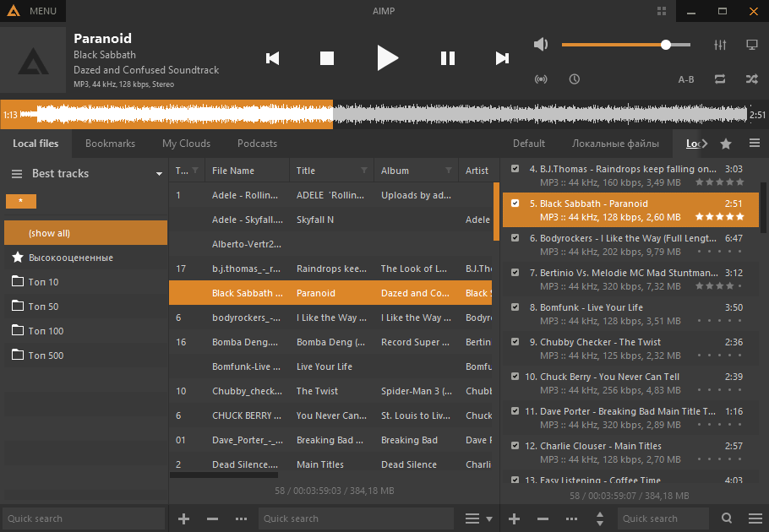Select the Высокооцененные category
This screenshot has height=532, width=769.
(86, 258)
